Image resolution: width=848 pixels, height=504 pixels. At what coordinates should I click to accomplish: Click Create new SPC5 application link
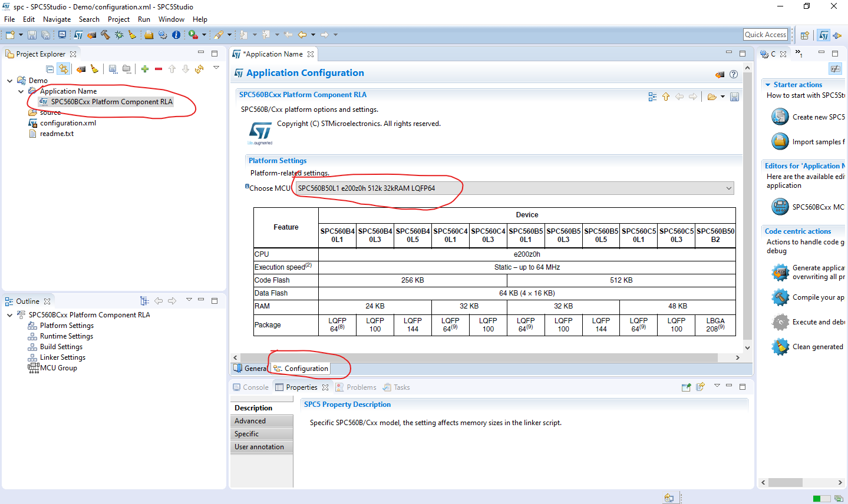818,117
